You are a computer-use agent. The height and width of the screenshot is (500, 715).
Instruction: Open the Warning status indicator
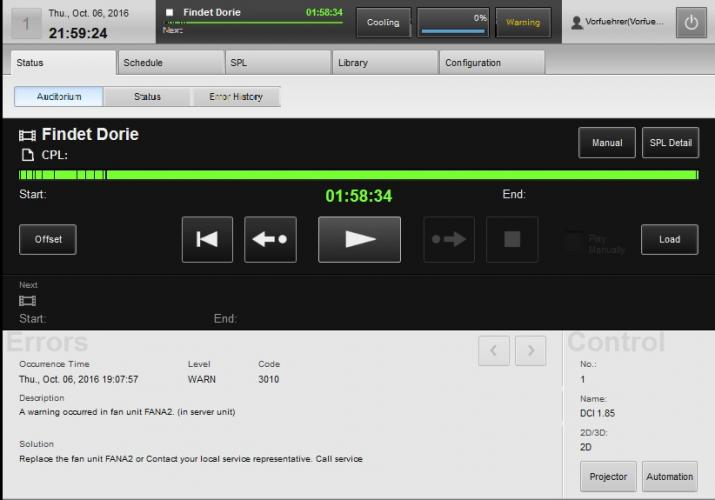pyautogui.click(x=523, y=22)
